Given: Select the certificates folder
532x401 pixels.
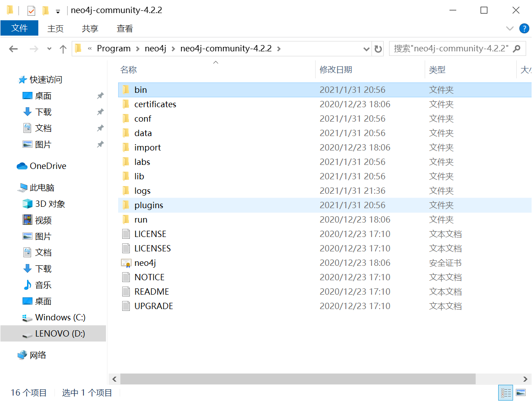Looking at the screenshot, I should (x=324, y=104).
